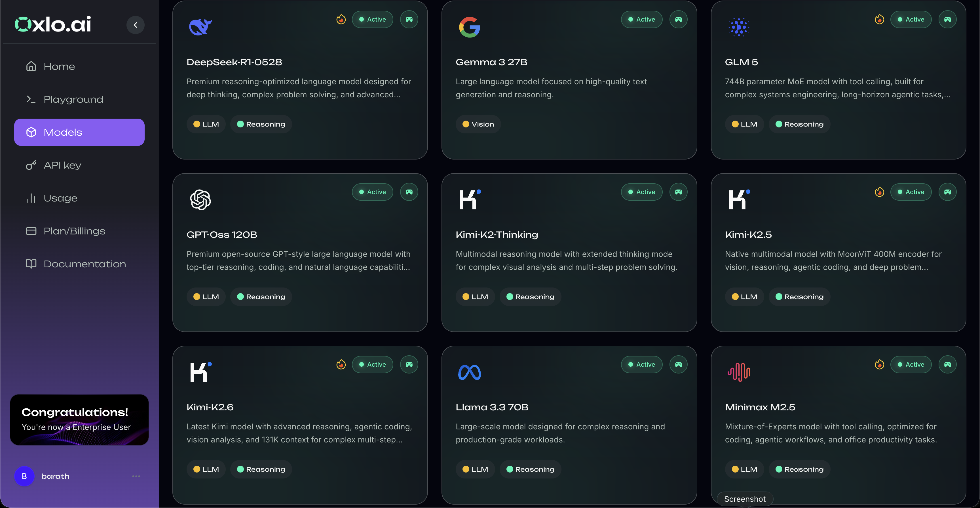Click the Active badge on Llama 3.3 70B
This screenshot has width=980, height=508.
(x=642, y=364)
